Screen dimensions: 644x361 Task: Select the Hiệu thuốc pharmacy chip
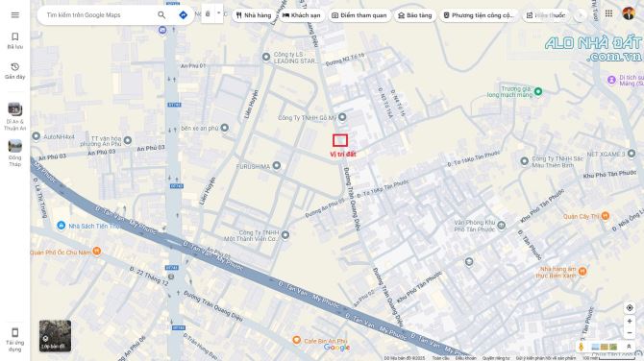(546, 15)
